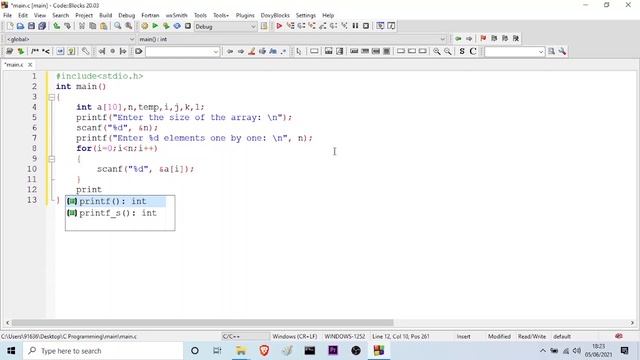
Task: Start debugging with the red play icon
Action: coord(279,26)
